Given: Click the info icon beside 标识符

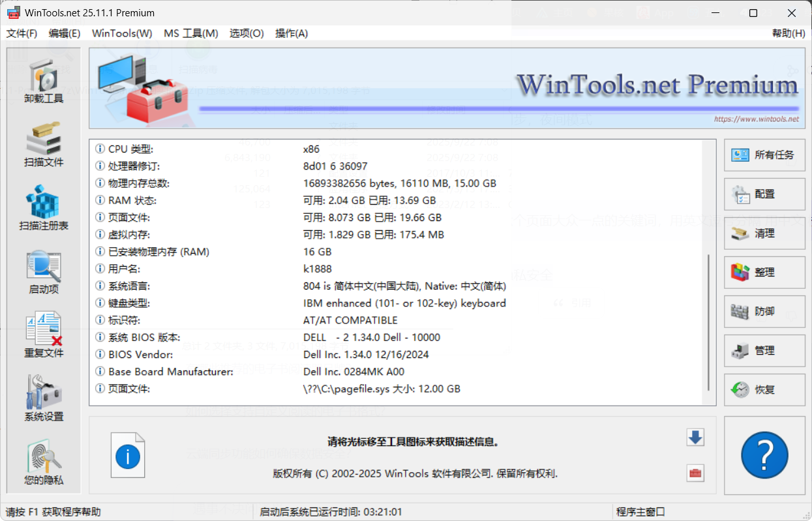Looking at the screenshot, I should tap(100, 320).
